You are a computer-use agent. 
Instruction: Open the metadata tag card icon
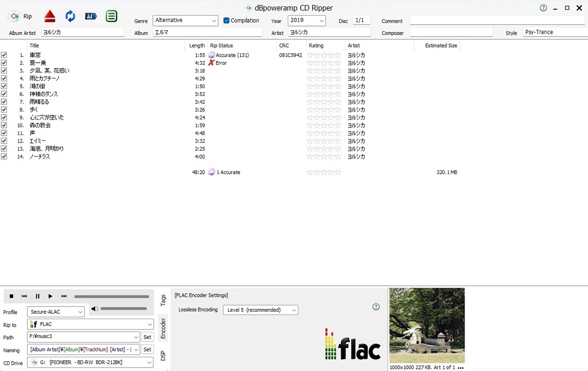coord(91,16)
